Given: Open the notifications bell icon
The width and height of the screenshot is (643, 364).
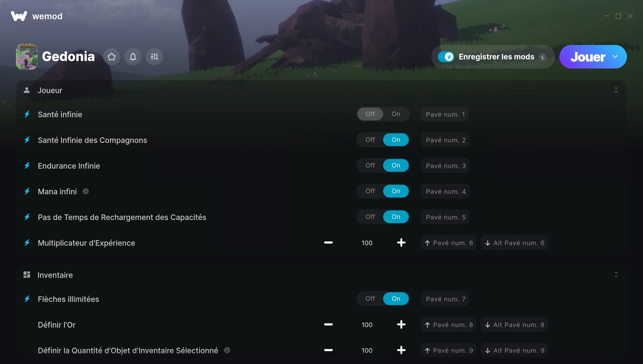Looking at the screenshot, I should 133,57.
